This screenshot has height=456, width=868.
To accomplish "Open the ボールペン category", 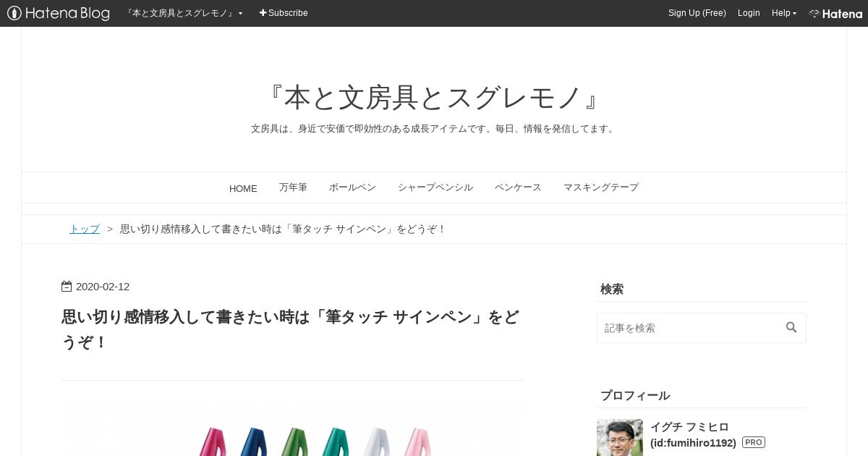I will tap(352, 187).
